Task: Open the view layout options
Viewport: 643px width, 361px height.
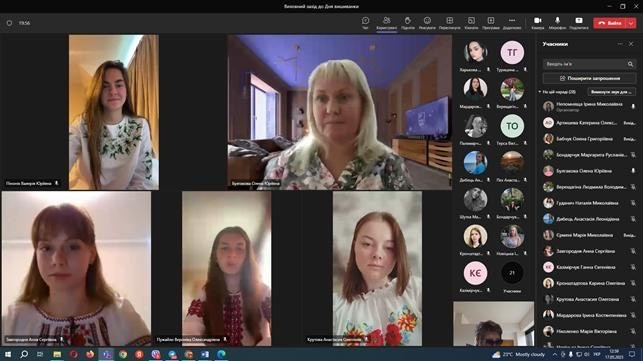Action: [x=449, y=23]
